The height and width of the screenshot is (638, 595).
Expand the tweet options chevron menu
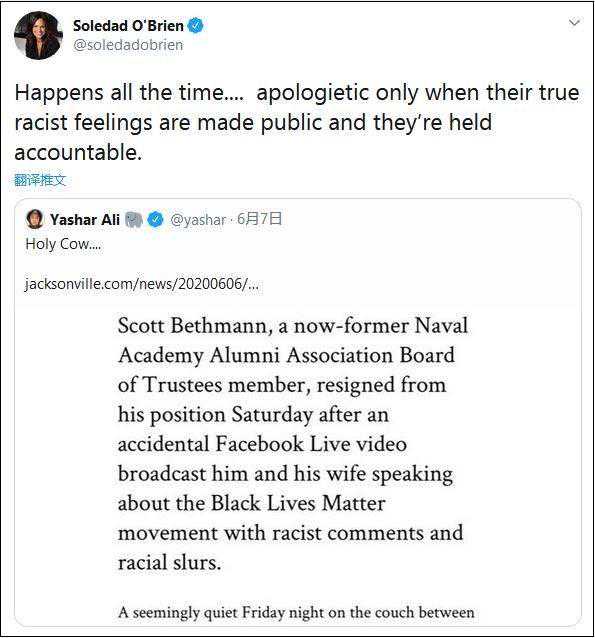click(574, 23)
